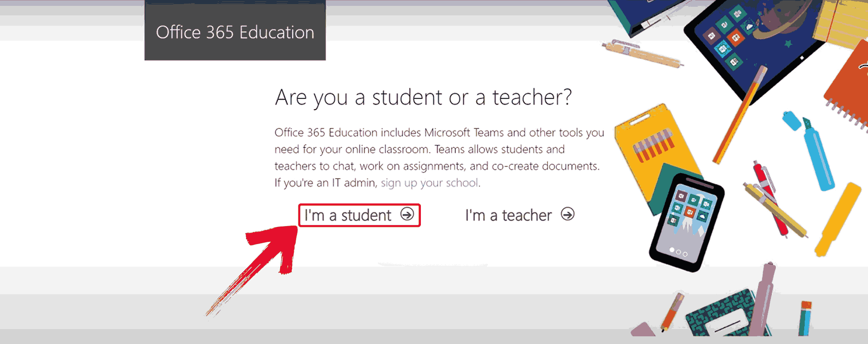This screenshot has height=344, width=868.
Task: Click the "I'm a teacher" link
Action: pyautogui.click(x=519, y=215)
